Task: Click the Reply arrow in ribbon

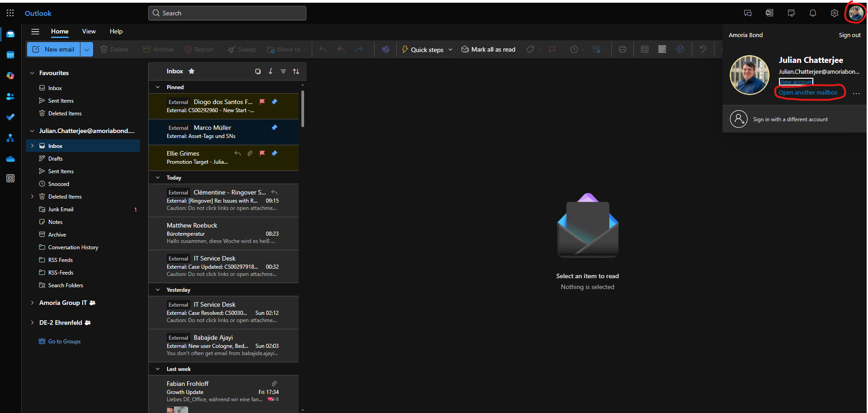Action: [323, 49]
